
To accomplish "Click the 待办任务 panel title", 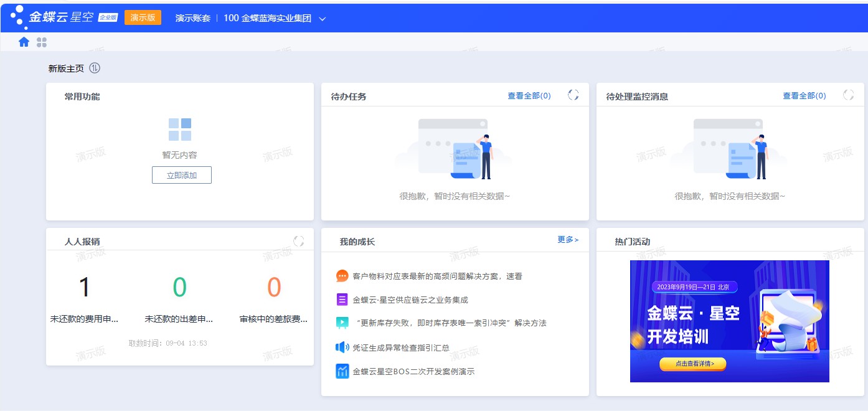I will pos(349,97).
